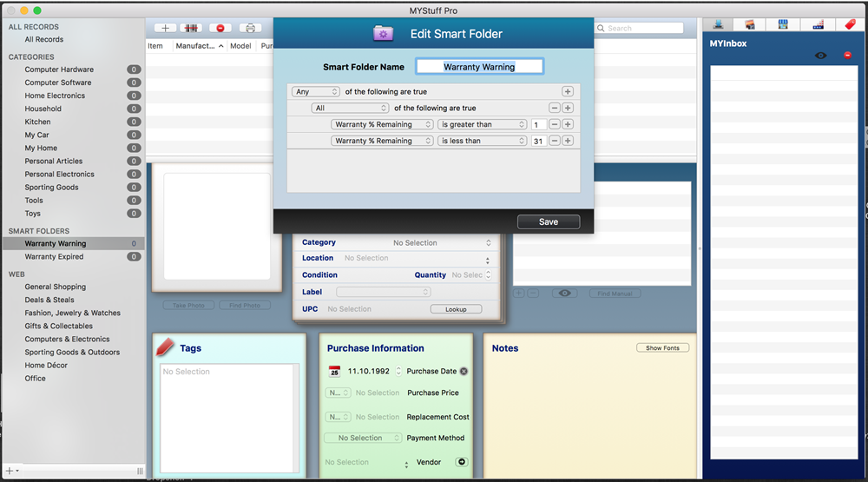
Task: Open the bar chart tab icon
Action: pos(819,24)
